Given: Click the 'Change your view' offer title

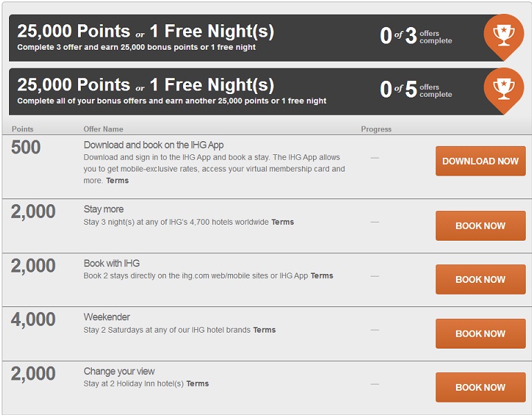Looking at the screenshot, I should pyautogui.click(x=120, y=371).
